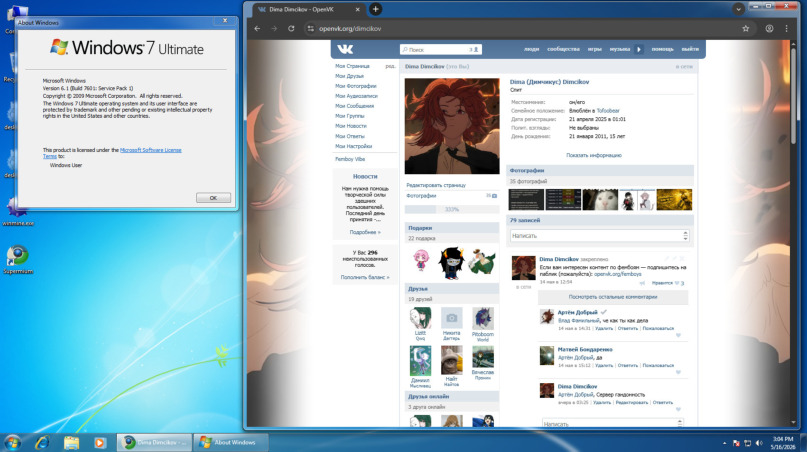Open a new browser tab with the plus button
The height and width of the screenshot is (452, 807).
375,9
